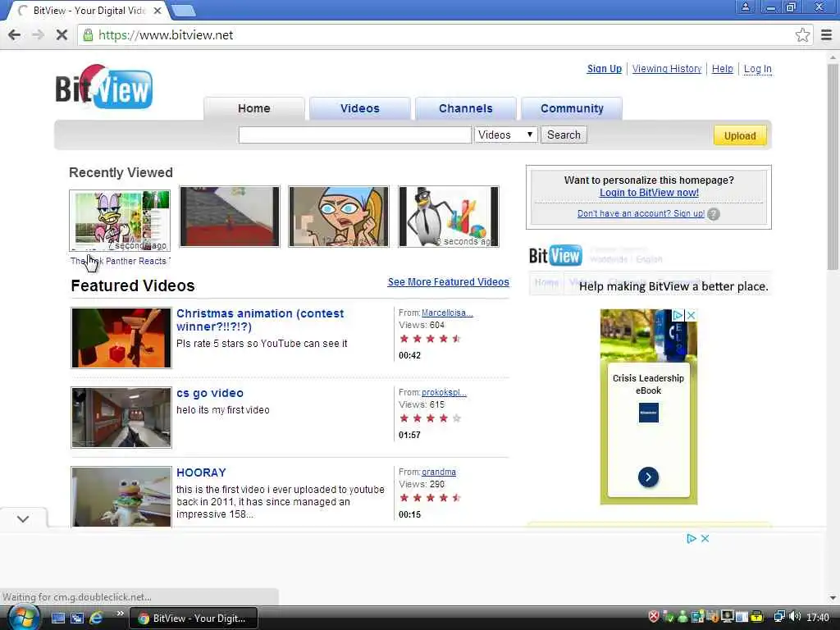This screenshot has width=840, height=630.
Task: Stop the page loading with the X button
Action: click(62, 35)
